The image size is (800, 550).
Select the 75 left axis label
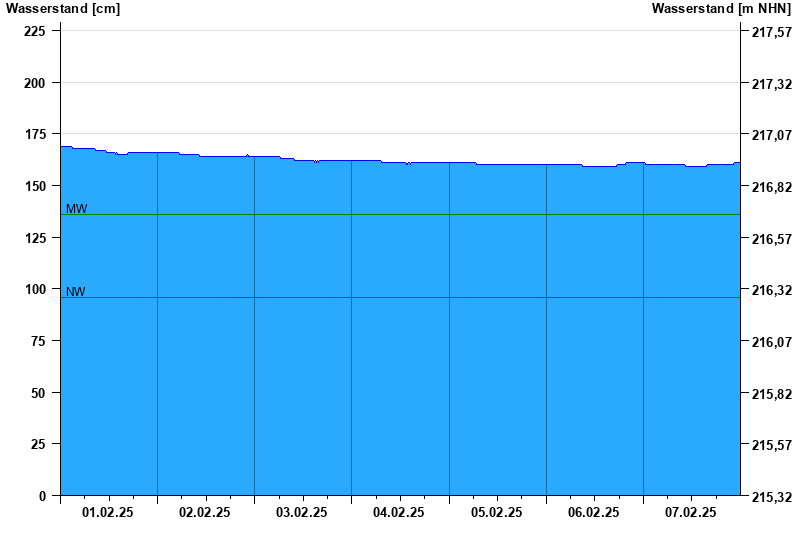[x=38, y=341]
